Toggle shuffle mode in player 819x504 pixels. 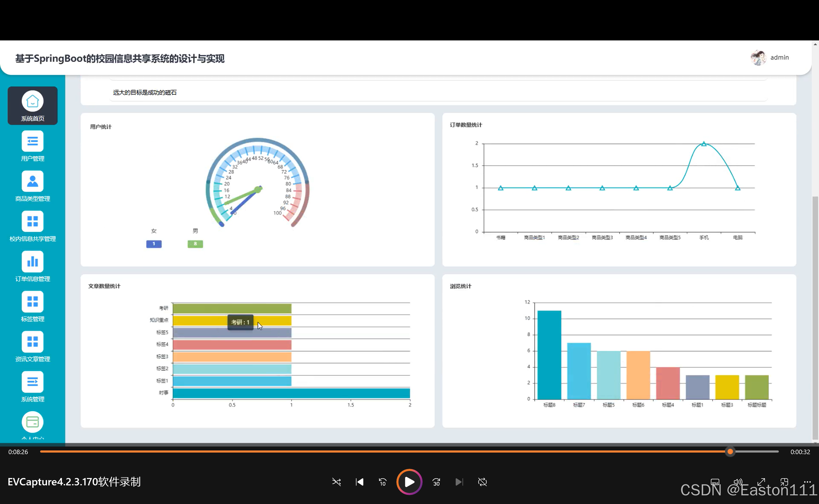click(x=336, y=482)
